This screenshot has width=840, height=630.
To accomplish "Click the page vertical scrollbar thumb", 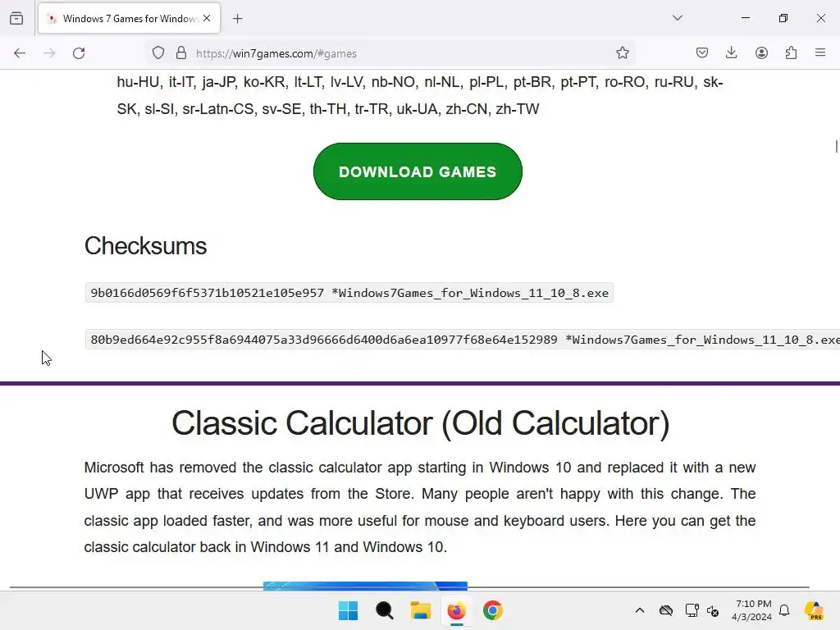I will point(836,146).
